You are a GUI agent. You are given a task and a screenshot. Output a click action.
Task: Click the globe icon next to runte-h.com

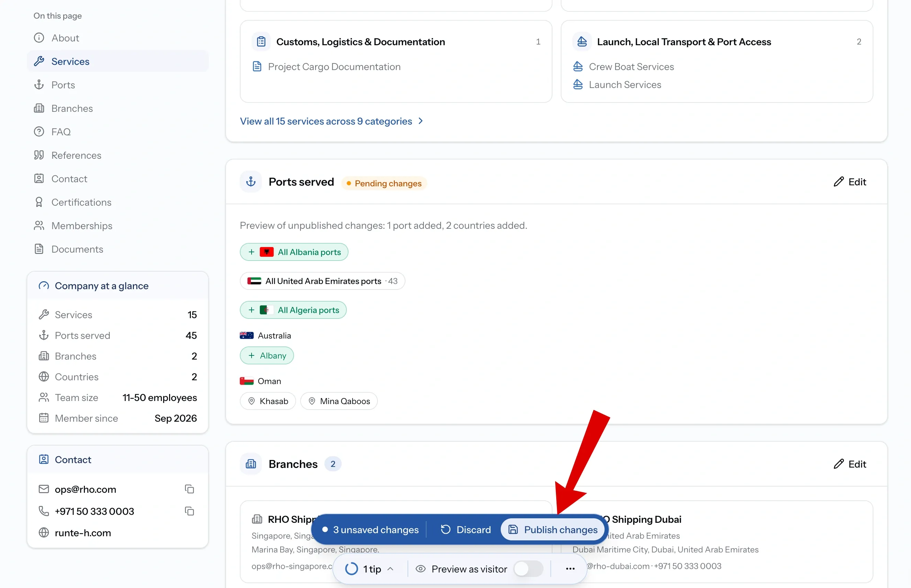[44, 533]
